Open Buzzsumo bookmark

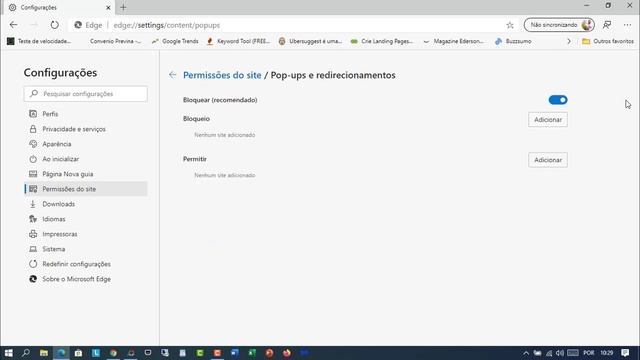pos(513,41)
